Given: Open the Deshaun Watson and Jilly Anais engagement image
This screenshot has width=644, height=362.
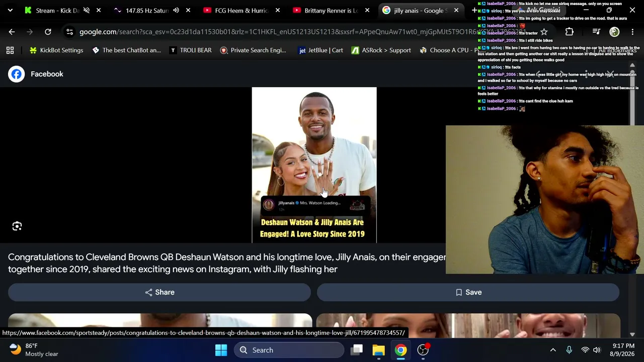Looking at the screenshot, I should 314,165.
